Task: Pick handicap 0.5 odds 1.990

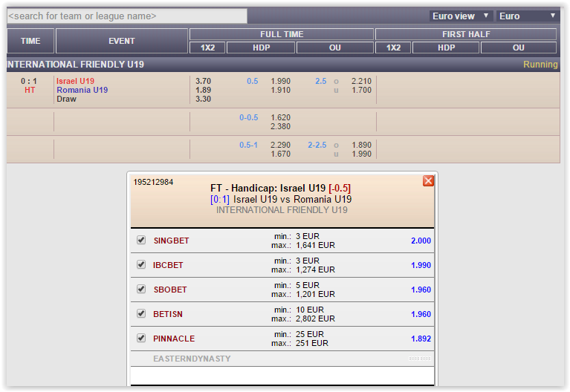Action: tap(280, 81)
